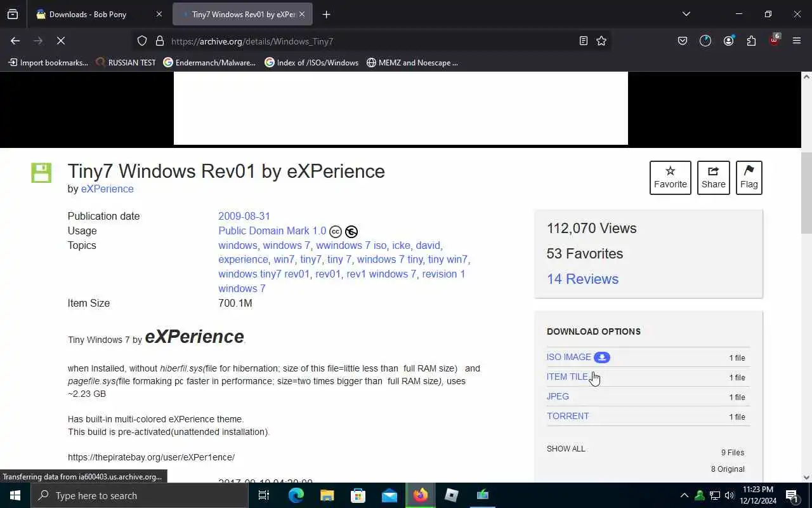This screenshot has height=508, width=812.
Task: Download the ISO IMAGE file
Action: coord(569,357)
